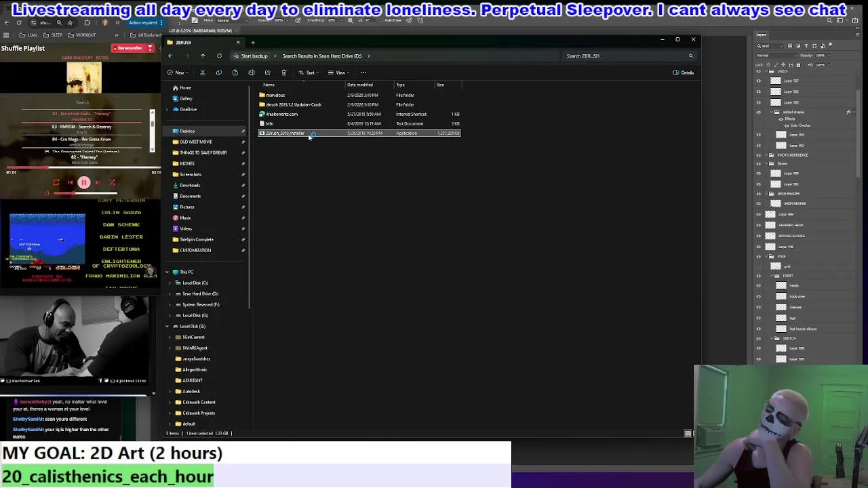Select the zbrush 2019.1.2 Update+Crack folder
The image size is (868, 488).
tap(359, 104)
